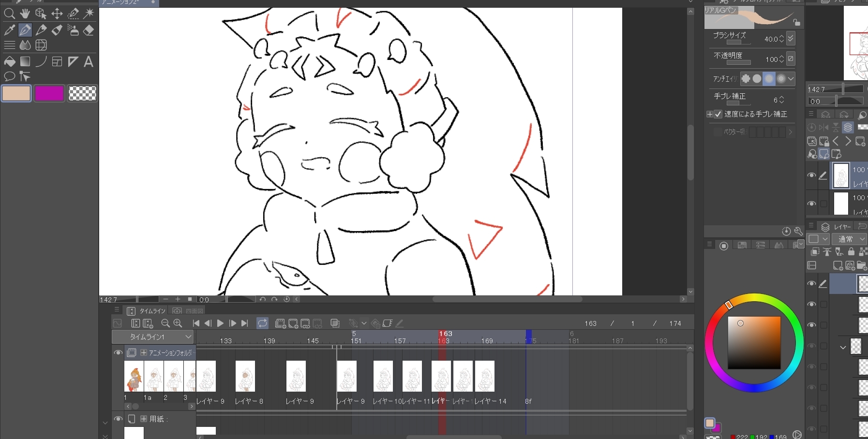868x439 pixels.
Task: Select the Airbrush tool
Action: click(x=73, y=30)
